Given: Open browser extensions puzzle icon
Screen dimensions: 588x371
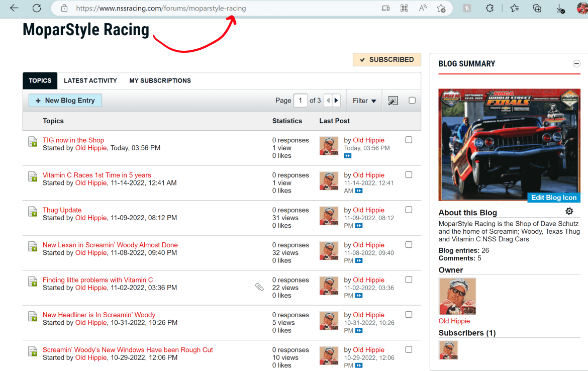Looking at the screenshot, I should click(x=489, y=8).
